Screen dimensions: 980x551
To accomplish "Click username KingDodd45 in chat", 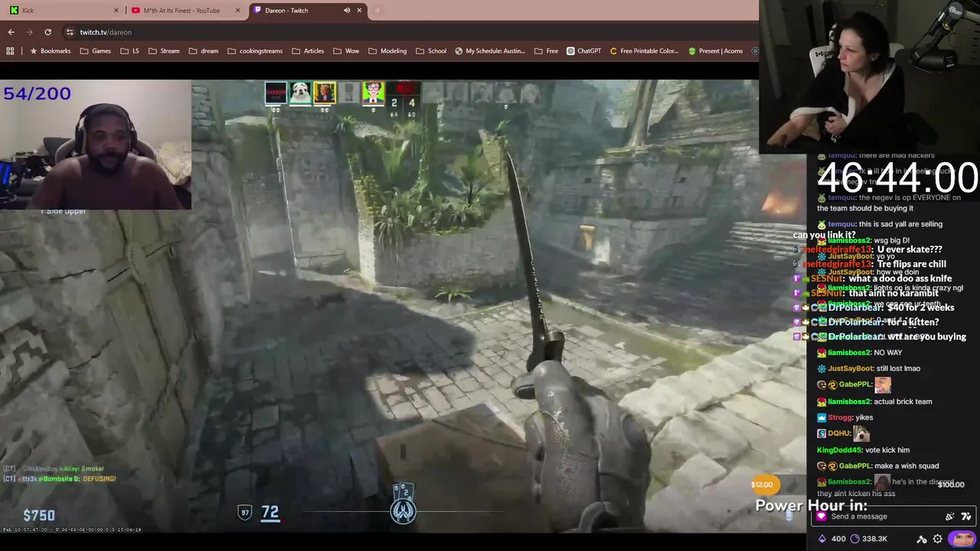I will [839, 450].
